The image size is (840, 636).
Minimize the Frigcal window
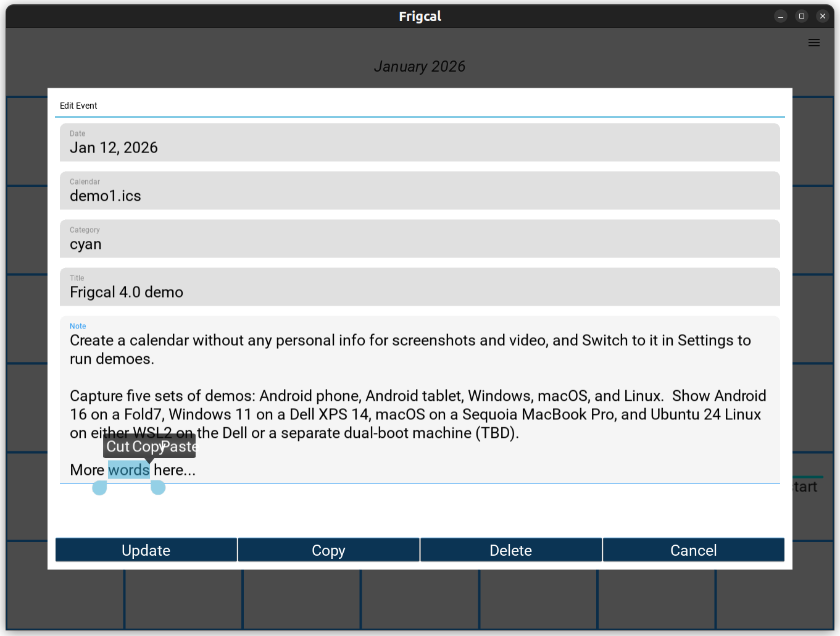780,16
